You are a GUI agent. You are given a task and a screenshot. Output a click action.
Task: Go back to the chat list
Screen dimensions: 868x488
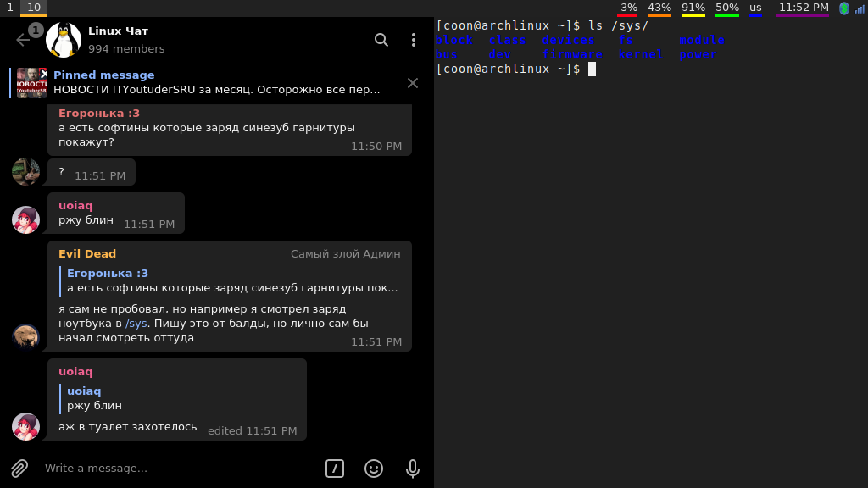coord(23,40)
